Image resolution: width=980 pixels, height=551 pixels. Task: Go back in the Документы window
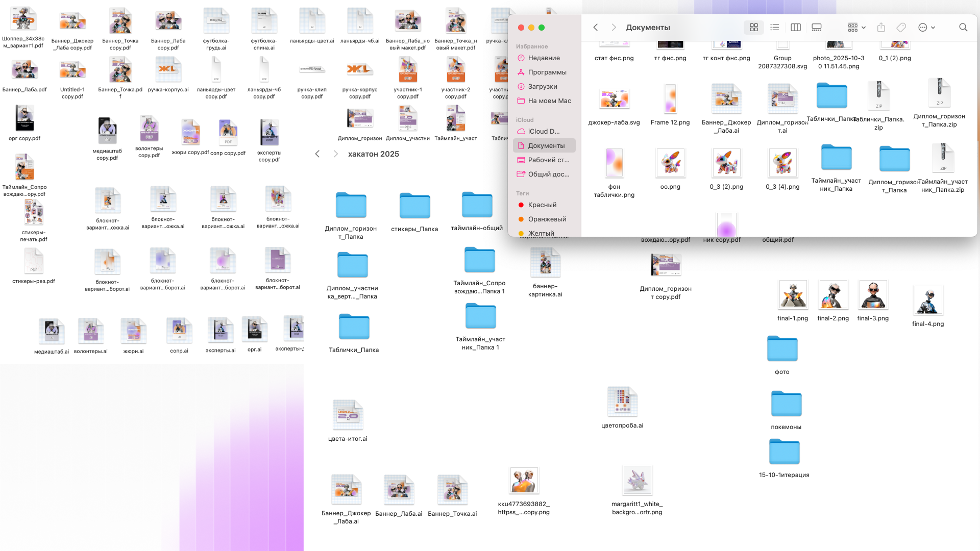click(595, 28)
